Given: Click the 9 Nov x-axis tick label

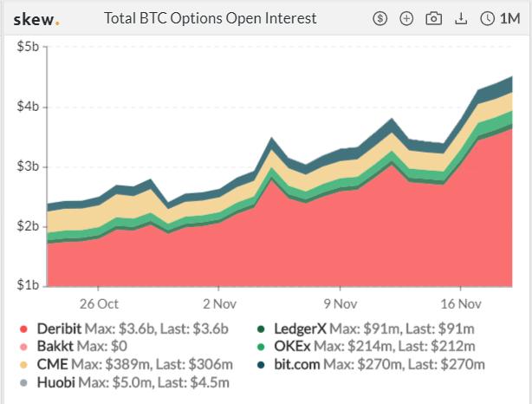Looking at the screenshot, I should coord(341,303).
